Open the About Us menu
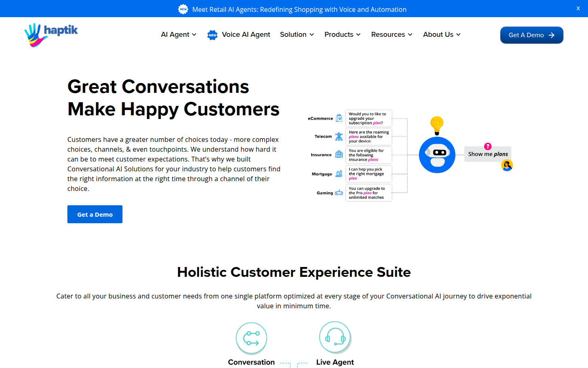The width and height of the screenshot is (588, 368). (x=441, y=35)
